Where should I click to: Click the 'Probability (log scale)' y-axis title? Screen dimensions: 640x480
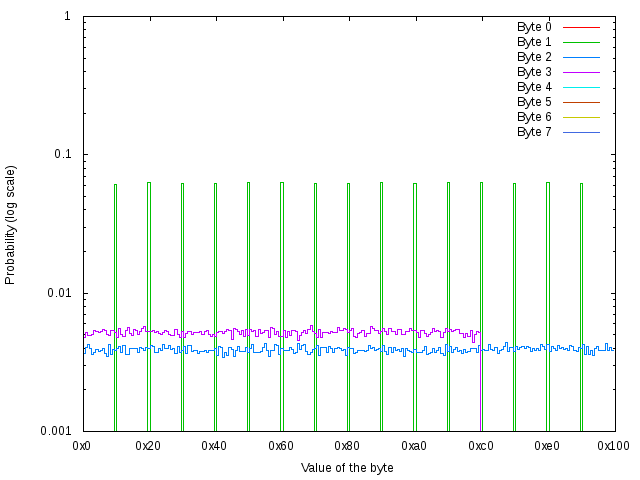click(11, 224)
